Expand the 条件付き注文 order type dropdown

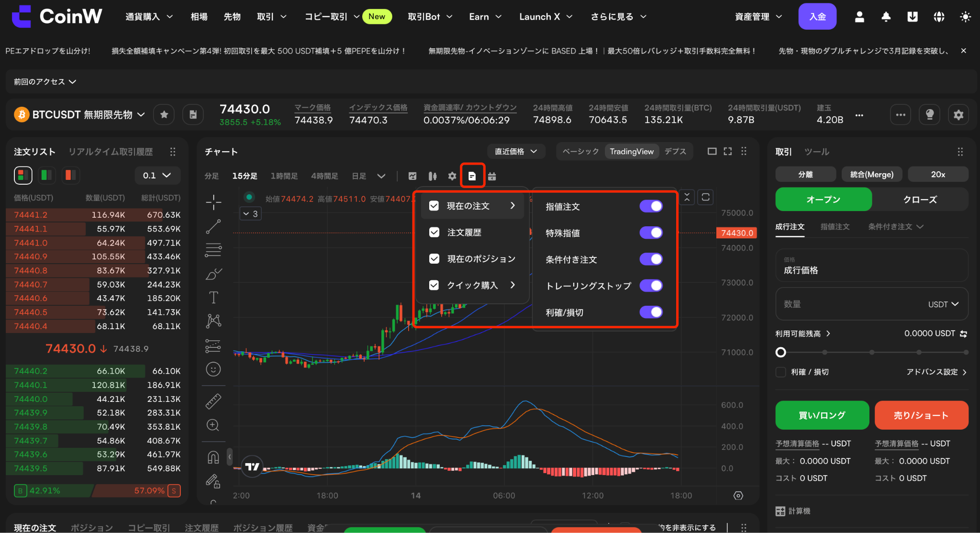coord(895,226)
